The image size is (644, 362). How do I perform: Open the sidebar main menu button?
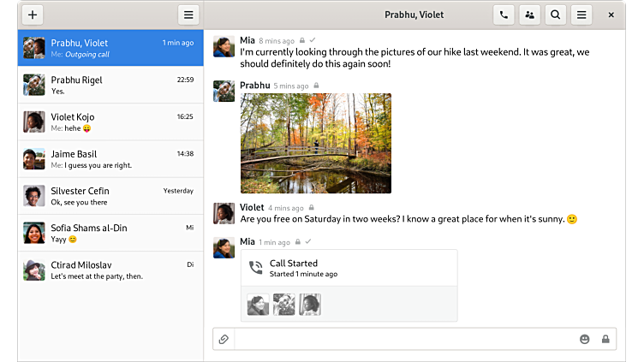[x=188, y=15]
